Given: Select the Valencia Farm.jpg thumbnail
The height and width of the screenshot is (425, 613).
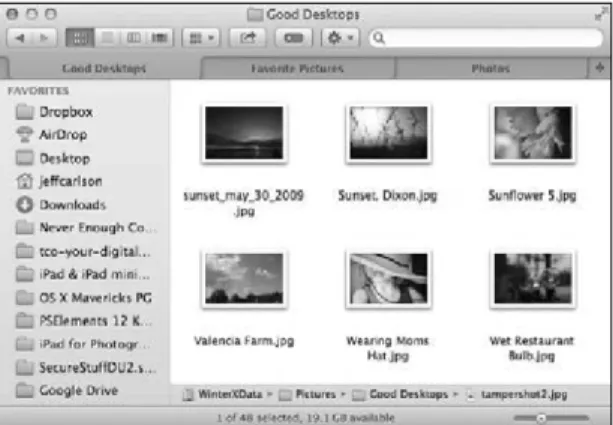Looking at the screenshot, I should (x=244, y=278).
